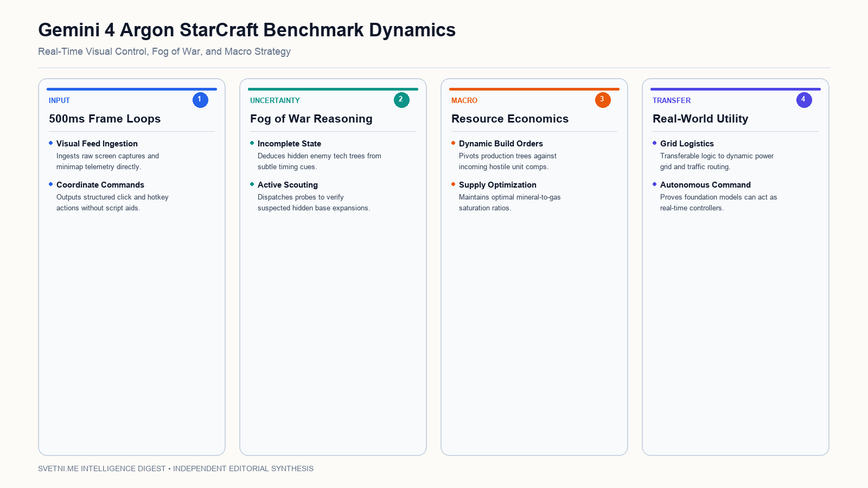
Task: Select the "500ms Frame Loops" card heading
Action: point(105,119)
